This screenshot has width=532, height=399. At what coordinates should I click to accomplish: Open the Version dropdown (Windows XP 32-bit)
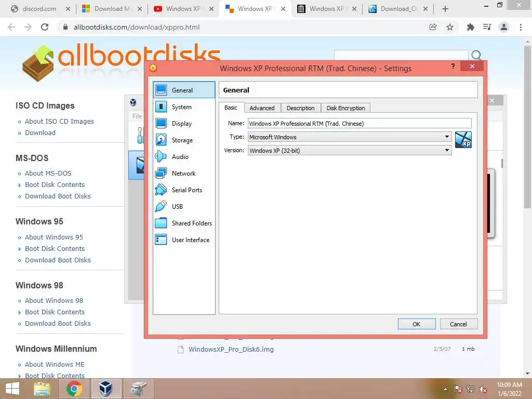coord(350,150)
